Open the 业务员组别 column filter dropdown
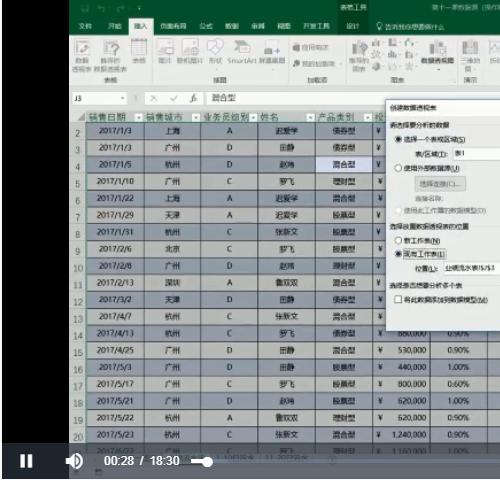 pos(253,117)
